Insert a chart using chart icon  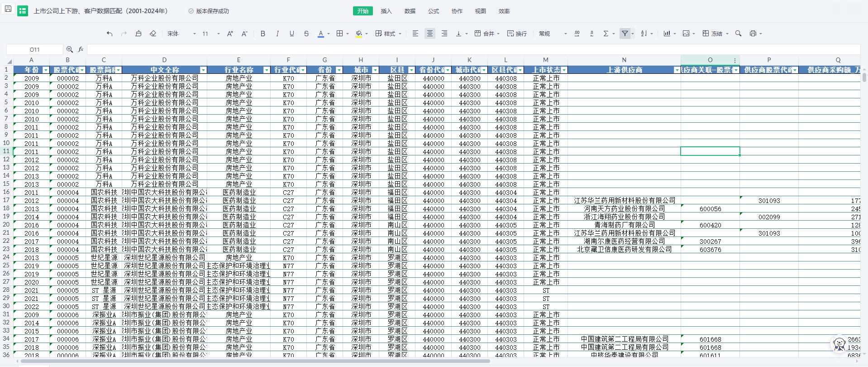click(667, 34)
